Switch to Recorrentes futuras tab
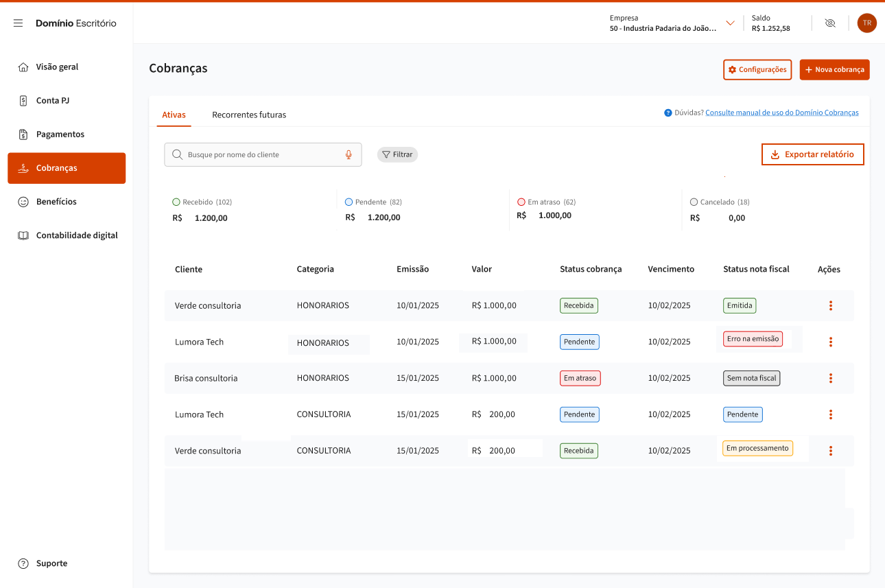This screenshot has width=885, height=588. point(249,115)
